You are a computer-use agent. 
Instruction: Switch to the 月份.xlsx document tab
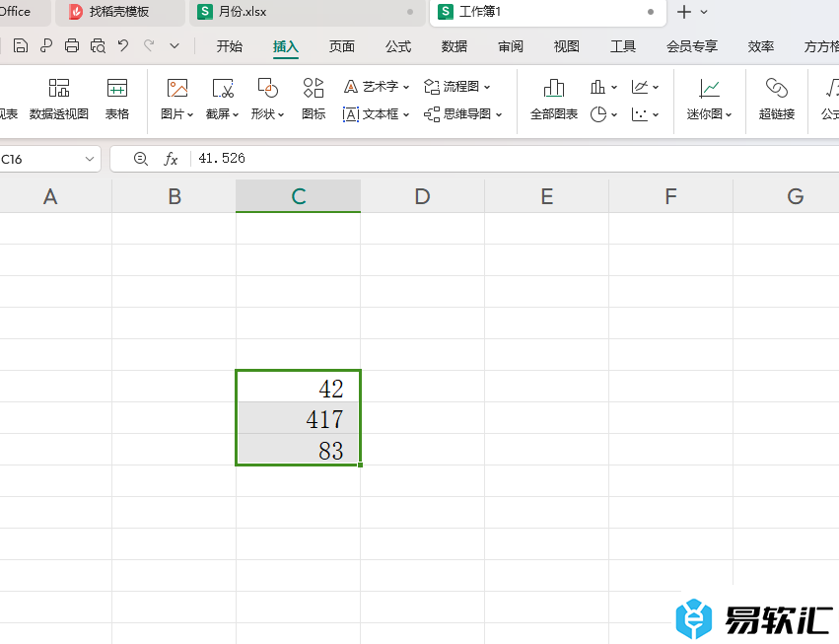pos(307,12)
